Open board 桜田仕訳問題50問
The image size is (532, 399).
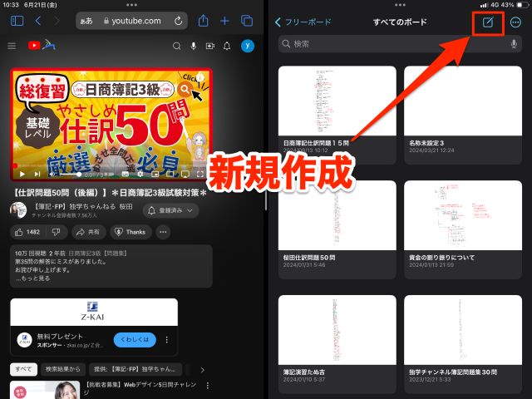[x=337, y=229]
